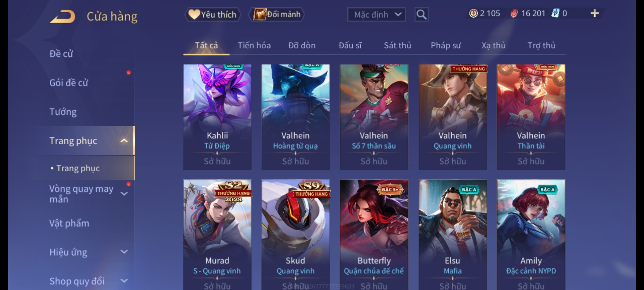
Task: Open Kahlii Tử Điệp skin card
Action: click(x=217, y=117)
